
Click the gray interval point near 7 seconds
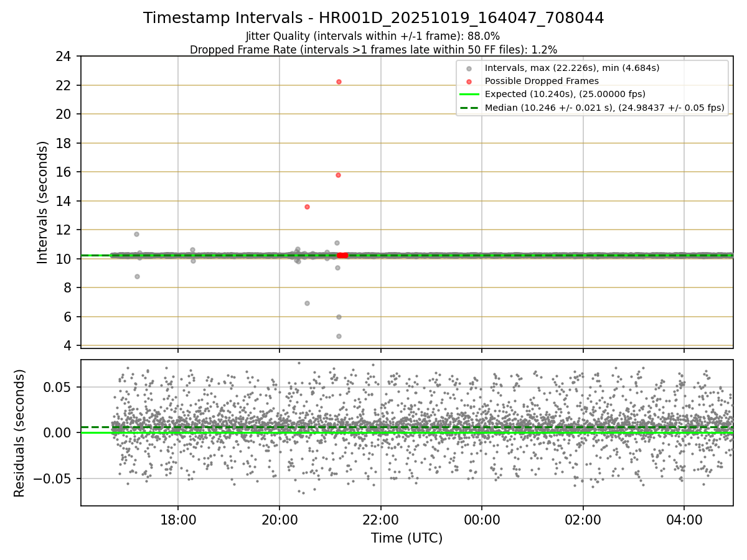click(307, 303)
